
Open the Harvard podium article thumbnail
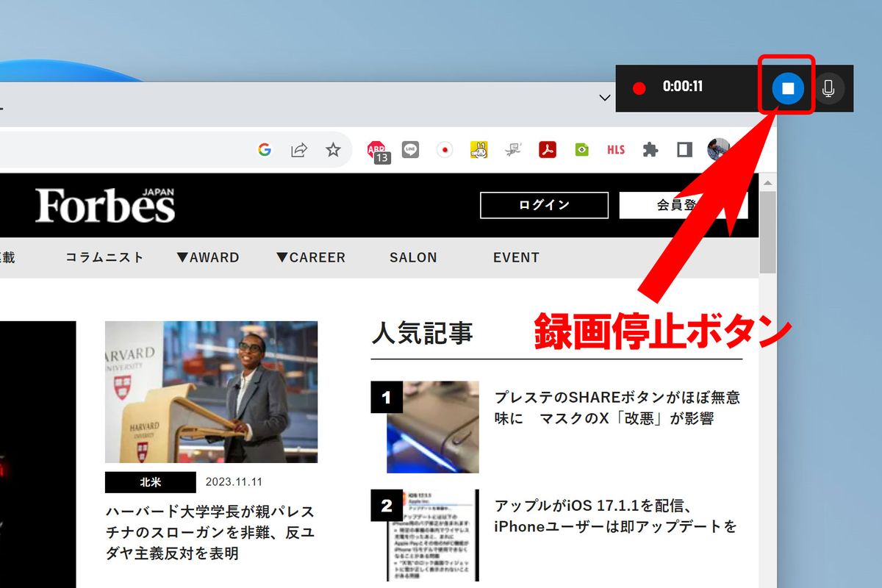(212, 392)
